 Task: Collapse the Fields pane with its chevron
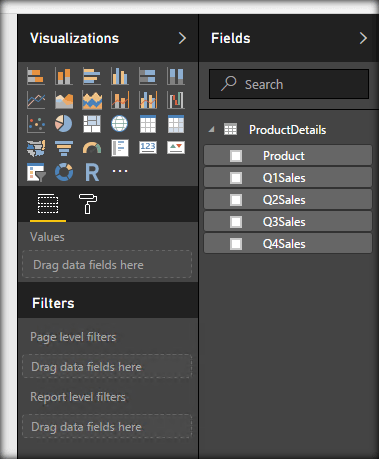pos(363,38)
